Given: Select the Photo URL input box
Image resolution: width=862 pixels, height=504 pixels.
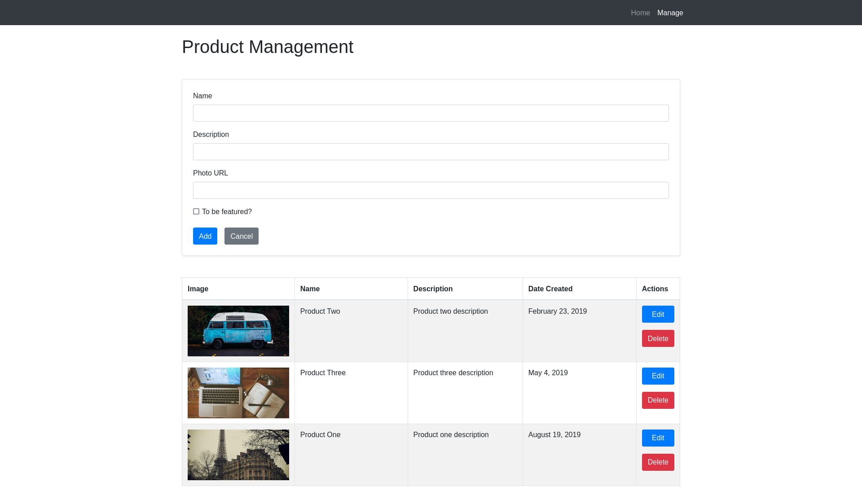Looking at the screenshot, I should 431,190.
